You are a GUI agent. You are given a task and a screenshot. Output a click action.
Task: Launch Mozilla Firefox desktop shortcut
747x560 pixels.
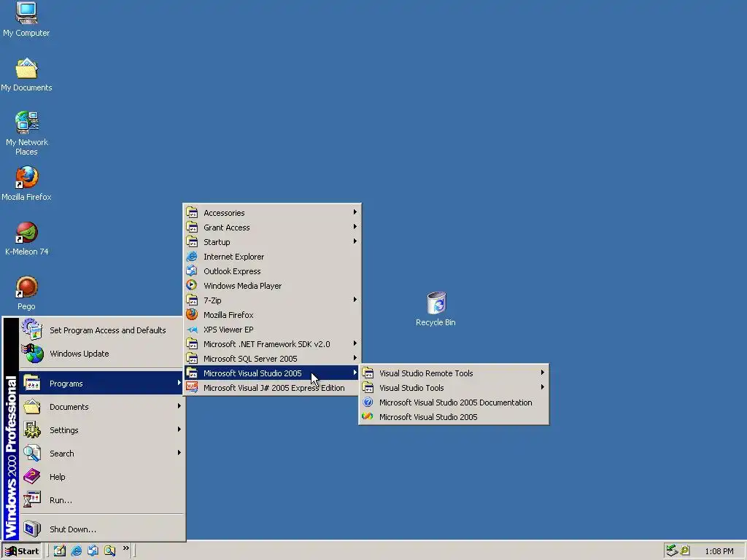point(26,183)
